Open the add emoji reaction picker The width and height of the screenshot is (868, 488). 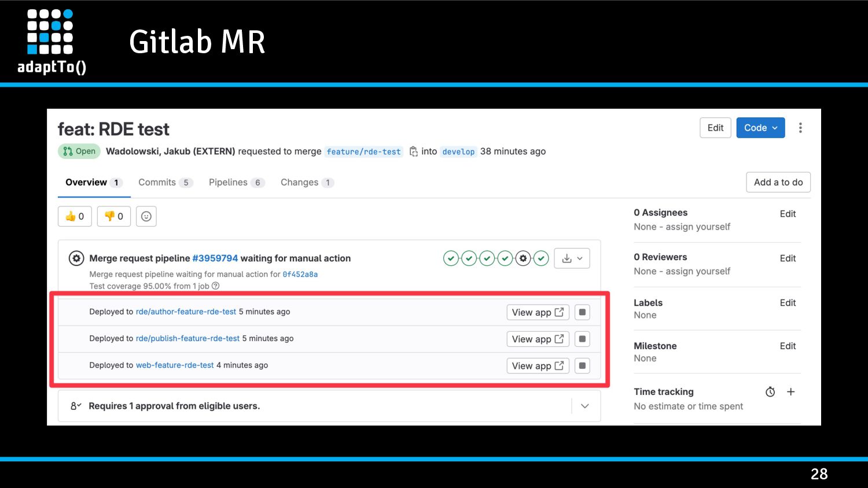146,216
